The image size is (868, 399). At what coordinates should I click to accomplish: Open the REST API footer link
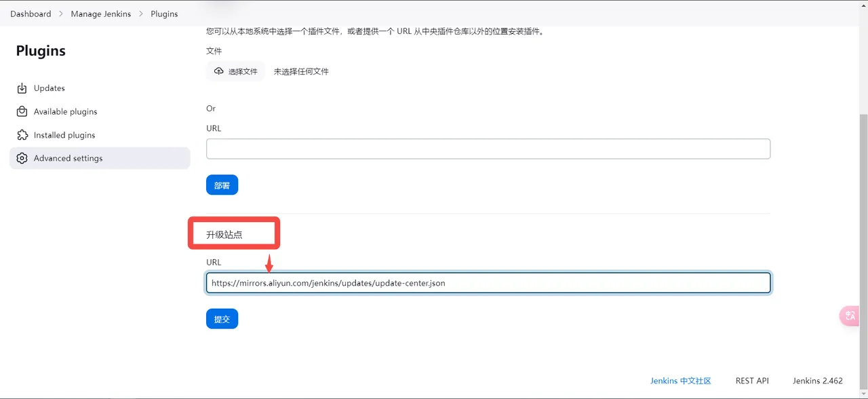[x=752, y=381]
